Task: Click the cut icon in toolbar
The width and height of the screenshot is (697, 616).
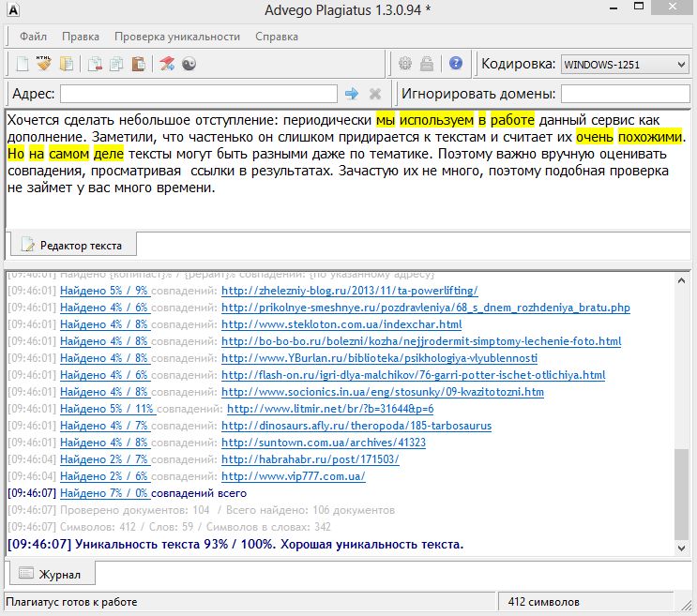Action: tap(95, 64)
